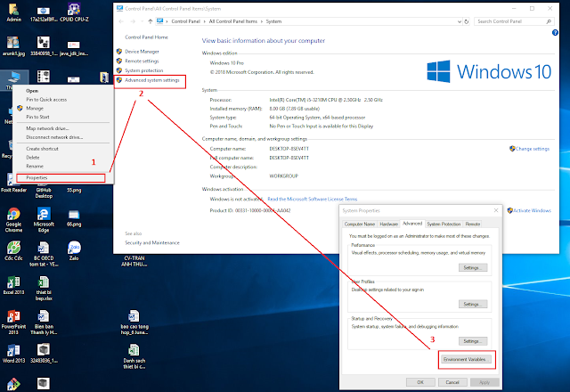Click the Environment Variables button

tap(467, 359)
